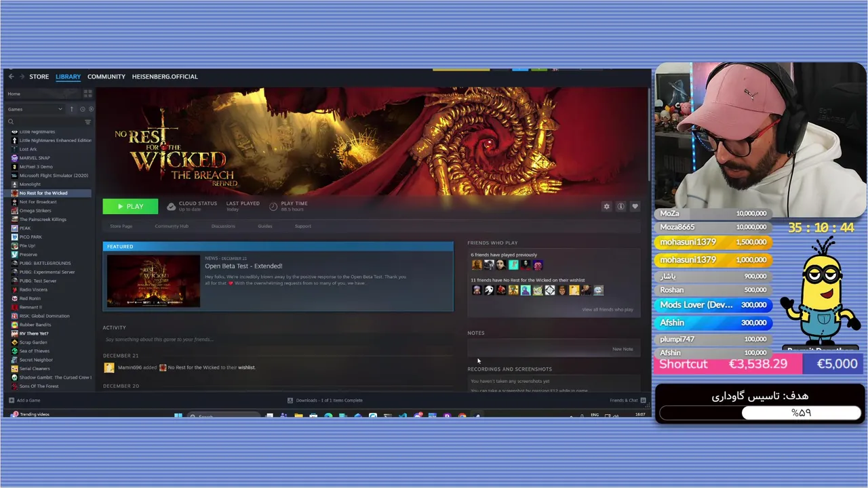Click first friend avatar under wishlist row
This screenshot has width=868, height=488.
pos(477,290)
